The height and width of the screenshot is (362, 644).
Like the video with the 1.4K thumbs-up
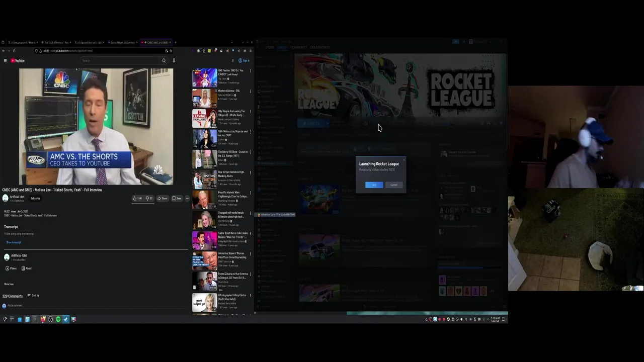pyautogui.click(x=137, y=198)
